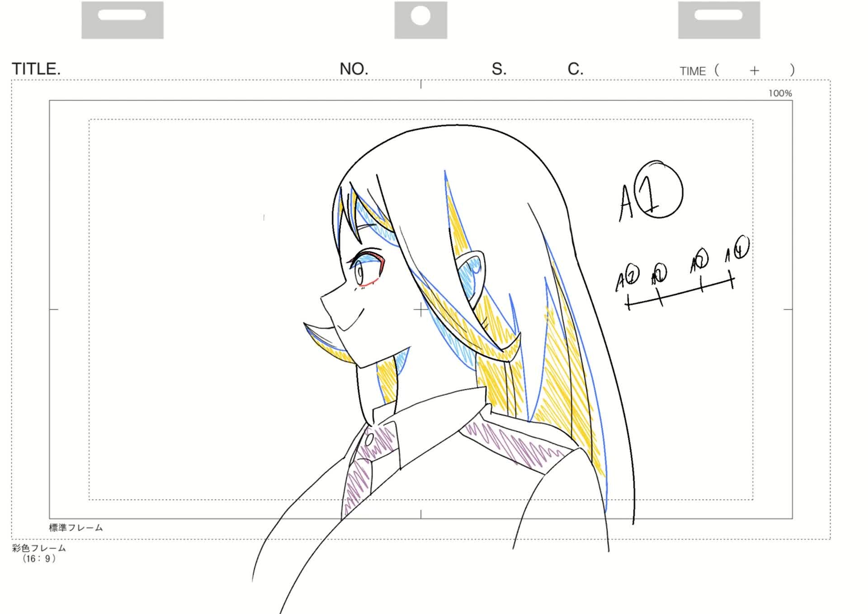Click the center crosshair of the frame

(420, 309)
